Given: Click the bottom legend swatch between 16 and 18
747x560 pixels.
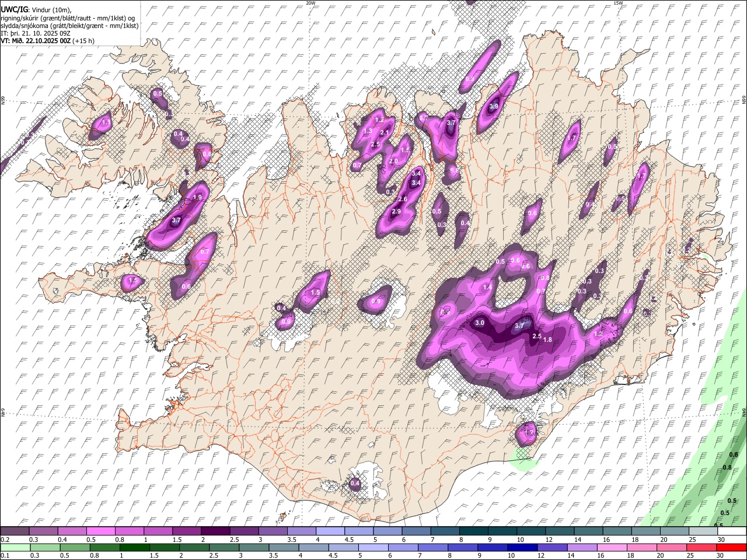Looking at the screenshot, I should [612, 548].
